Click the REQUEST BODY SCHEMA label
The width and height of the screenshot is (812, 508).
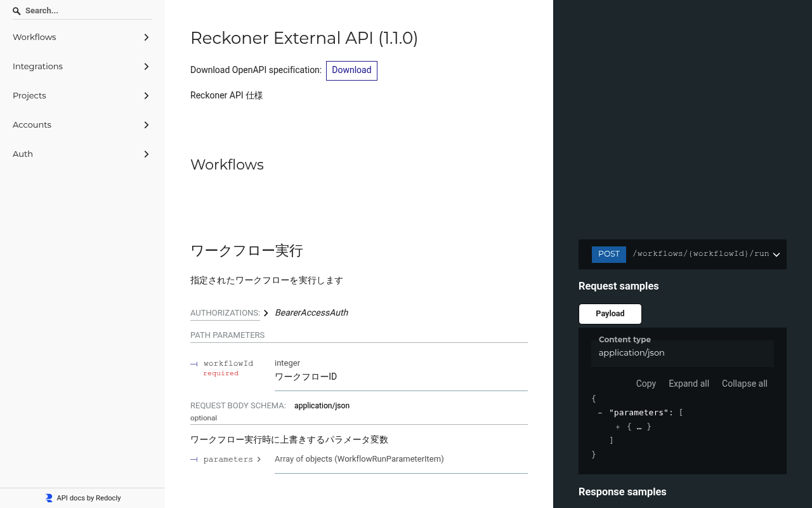[x=238, y=406]
